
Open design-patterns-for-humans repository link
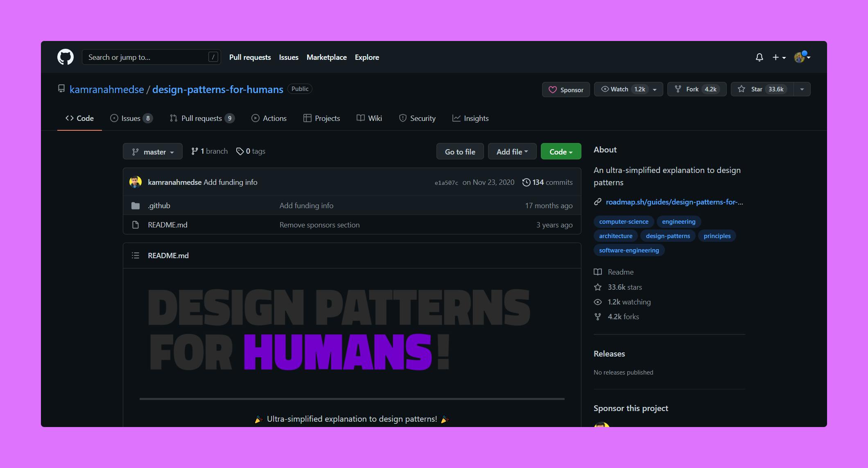tap(217, 89)
